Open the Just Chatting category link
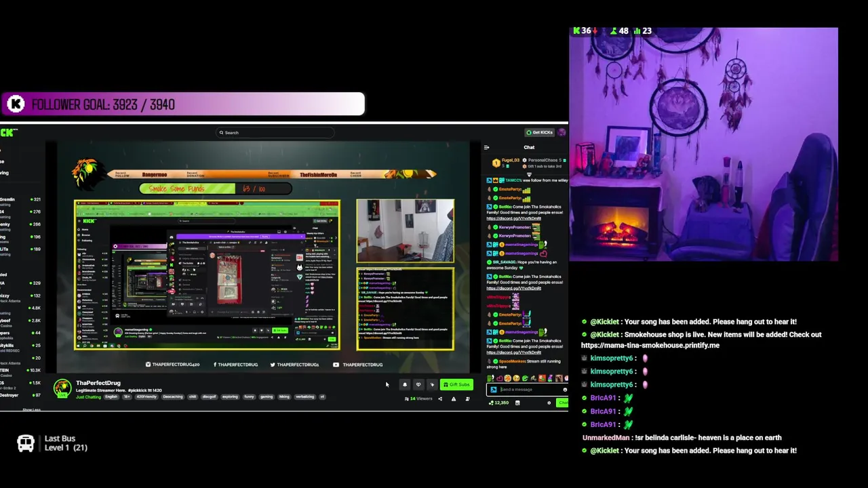This screenshot has height=488, width=868. point(88,396)
